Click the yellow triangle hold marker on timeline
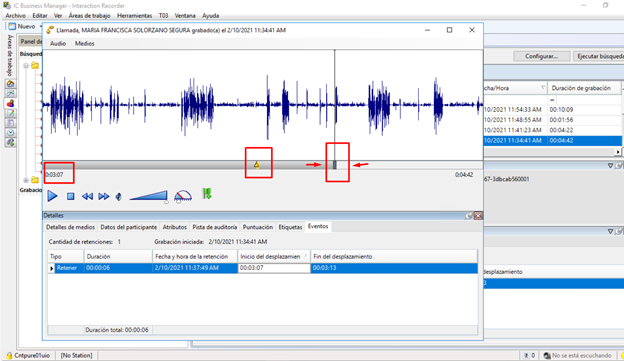This screenshot has height=361, width=624. tap(257, 164)
